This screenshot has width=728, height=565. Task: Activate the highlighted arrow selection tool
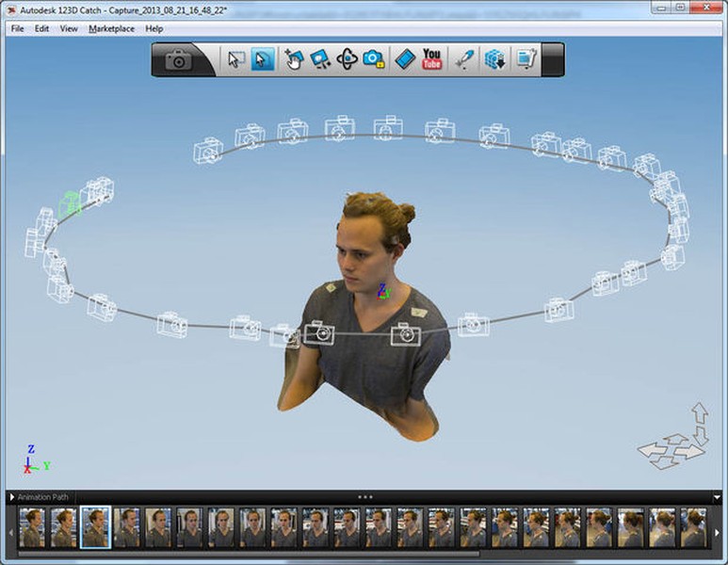[x=263, y=59]
